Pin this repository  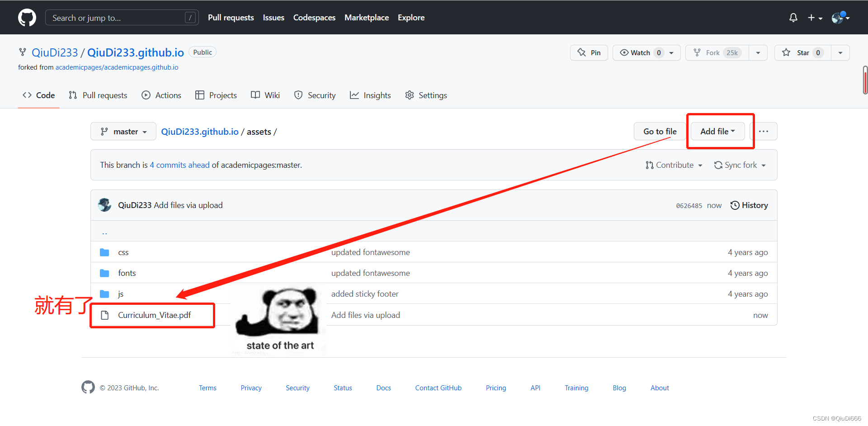coord(589,52)
